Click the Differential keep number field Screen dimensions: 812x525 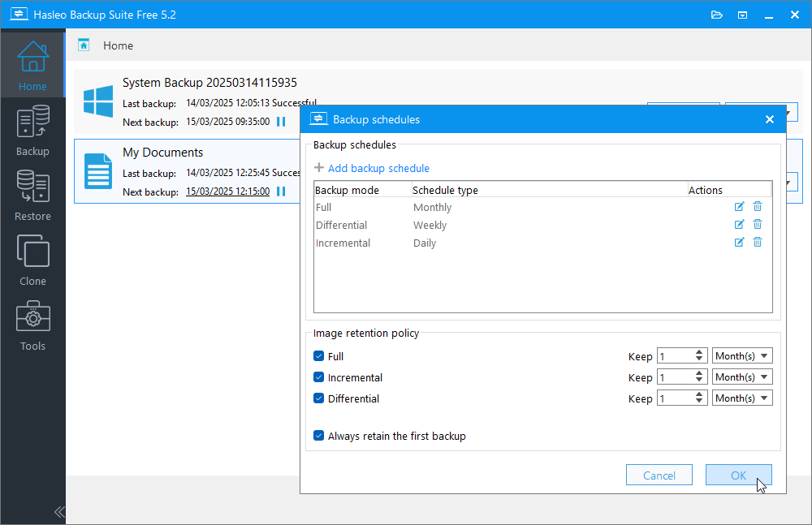pyautogui.click(x=676, y=398)
